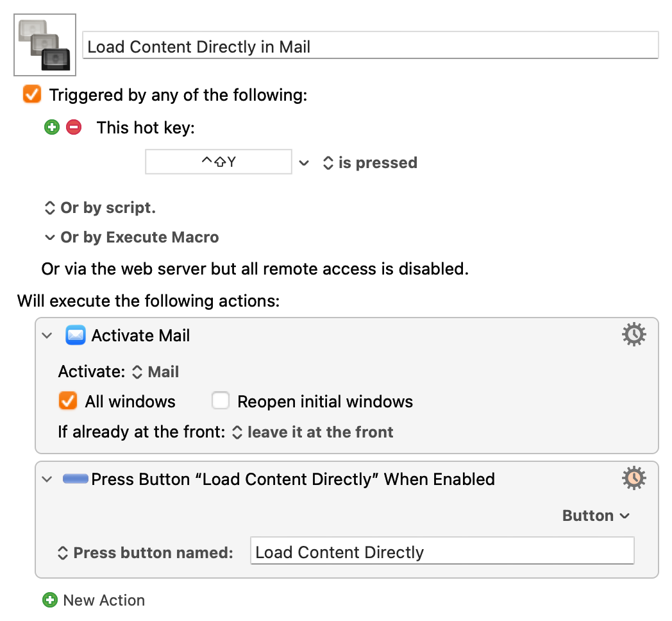Click the red remove trigger icon

tap(74, 127)
